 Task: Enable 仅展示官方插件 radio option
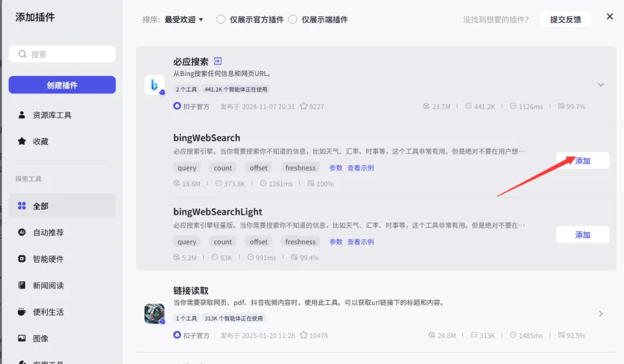point(220,19)
